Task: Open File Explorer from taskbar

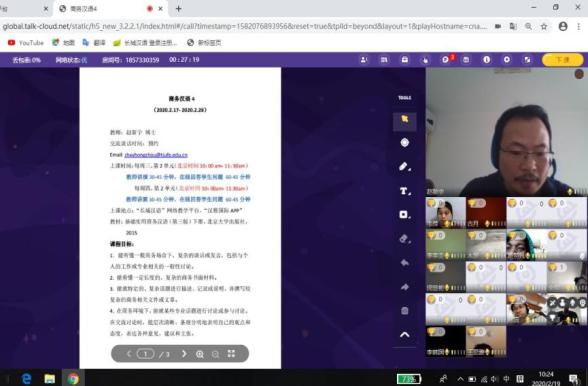Action: click(x=50, y=378)
